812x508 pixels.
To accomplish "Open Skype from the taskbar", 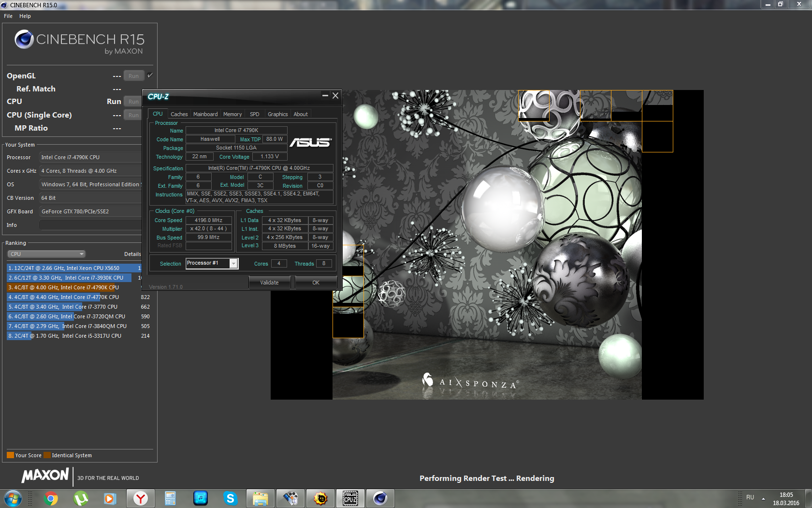I will point(231,498).
